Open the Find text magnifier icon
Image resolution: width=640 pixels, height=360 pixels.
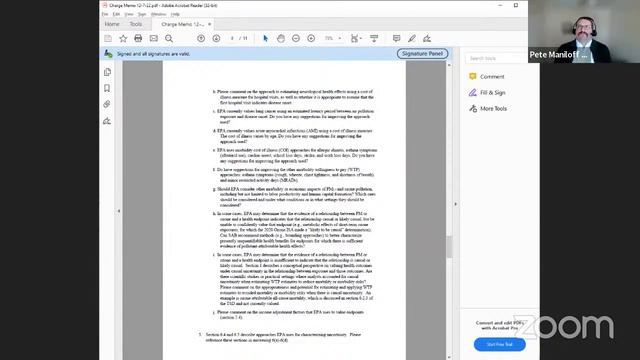(169, 38)
